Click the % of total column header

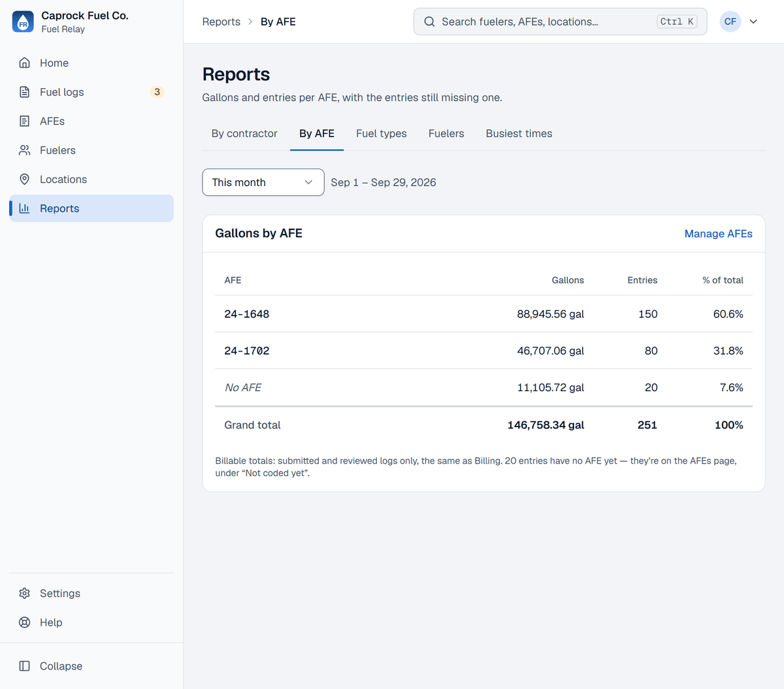click(x=723, y=280)
